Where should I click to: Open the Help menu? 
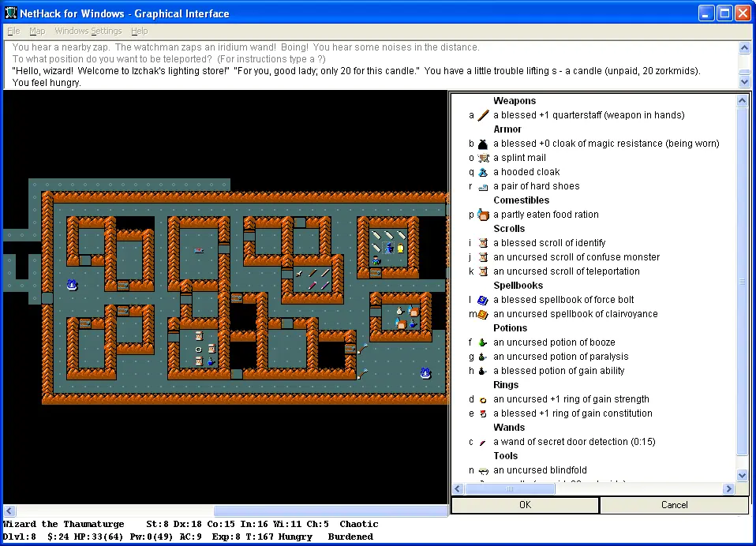tap(139, 31)
